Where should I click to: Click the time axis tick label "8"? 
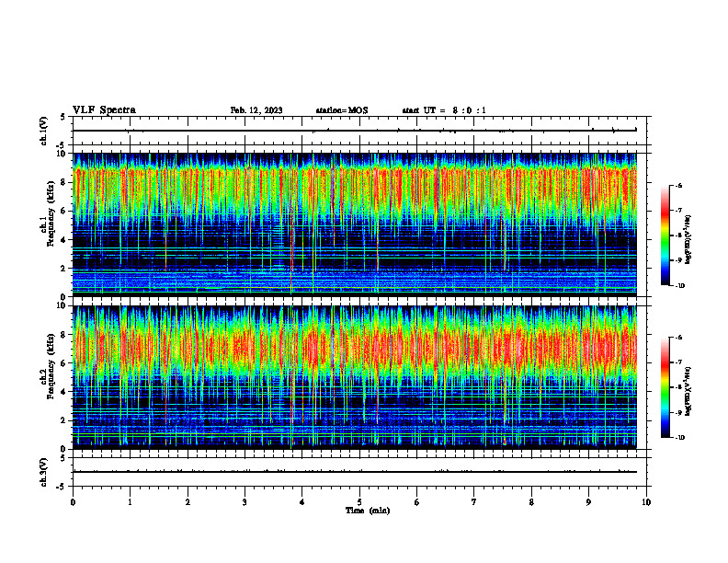pyautogui.click(x=531, y=502)
